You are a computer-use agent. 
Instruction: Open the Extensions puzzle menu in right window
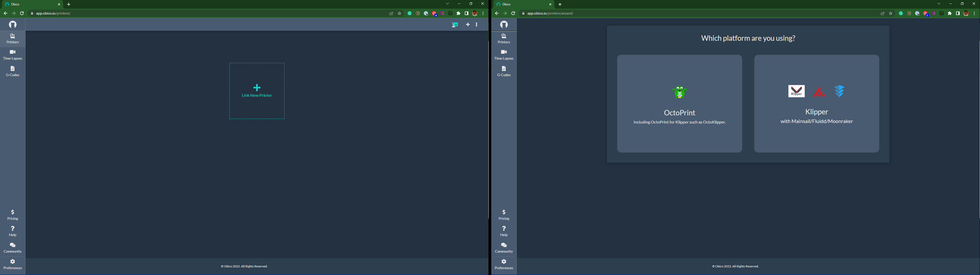click(949, 13)
